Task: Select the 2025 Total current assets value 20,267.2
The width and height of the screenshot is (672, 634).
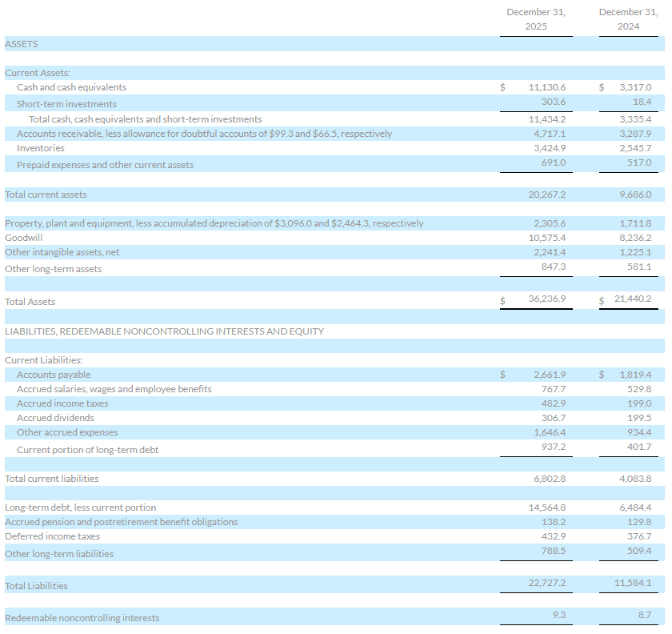Action: tap(546, 195)
